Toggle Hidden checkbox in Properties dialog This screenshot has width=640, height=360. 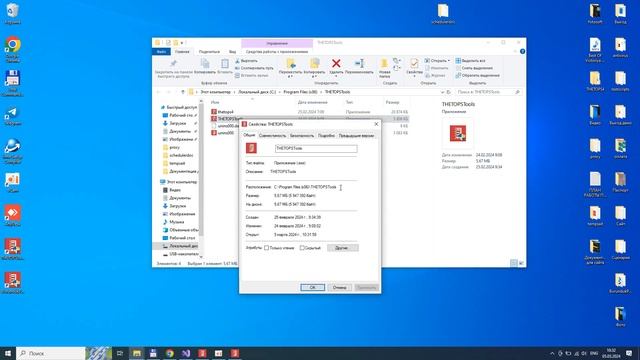coord(302,248)
